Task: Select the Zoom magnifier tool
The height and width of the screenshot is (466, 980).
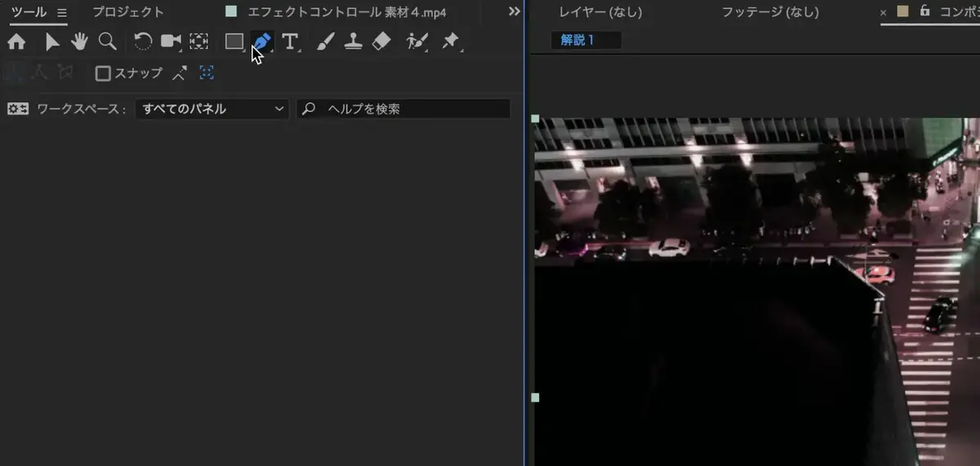Action: (x=107, y=42)
